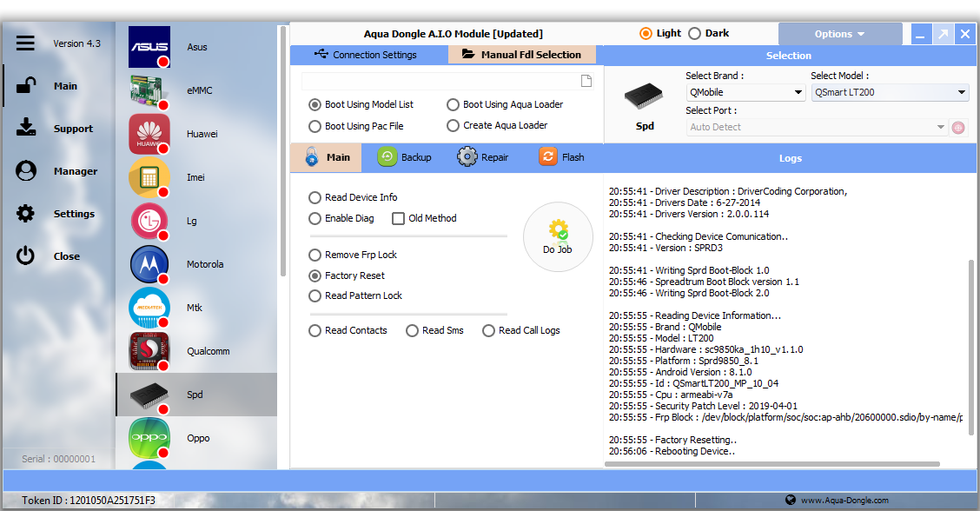Click the Do Job gear icon
The height and width of the screenshot is (511, 980).
(x=558, y=229)
